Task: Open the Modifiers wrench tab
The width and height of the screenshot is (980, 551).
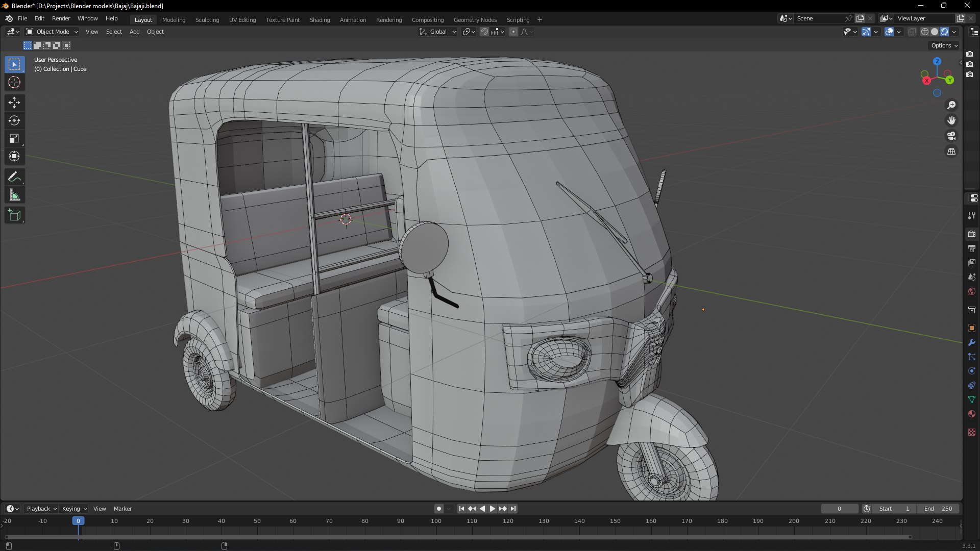Action: [x=972, y=342]
